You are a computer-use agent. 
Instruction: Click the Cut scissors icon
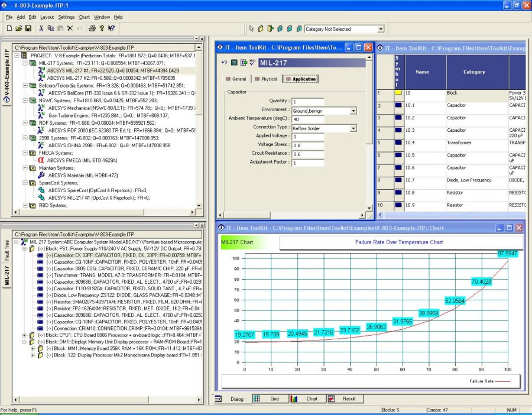pos(41,28)
